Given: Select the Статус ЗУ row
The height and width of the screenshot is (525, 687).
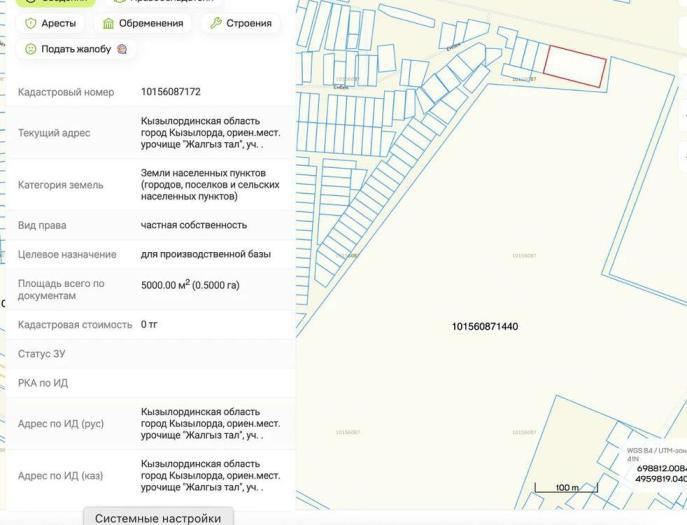Looking at the screenshot, I should pos(150,354).
